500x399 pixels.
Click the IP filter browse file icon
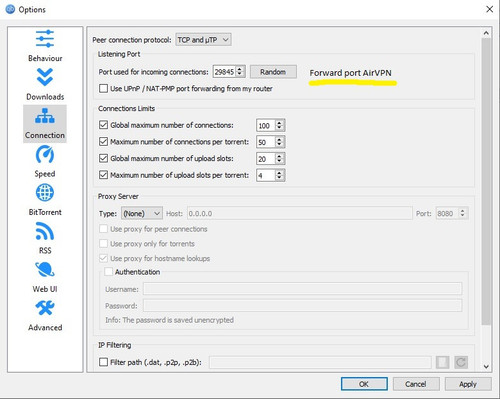point(442,362)
